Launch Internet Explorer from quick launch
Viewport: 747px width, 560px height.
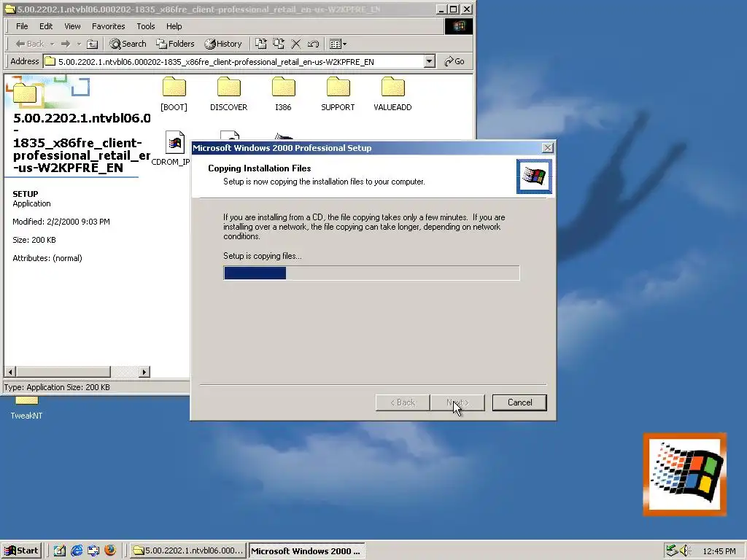(77, 551)
